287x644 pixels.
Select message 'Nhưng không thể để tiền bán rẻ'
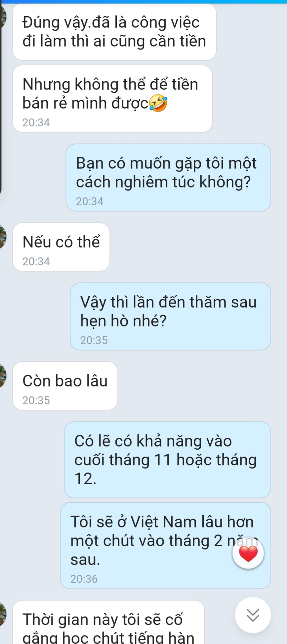(x=112, y=99)
